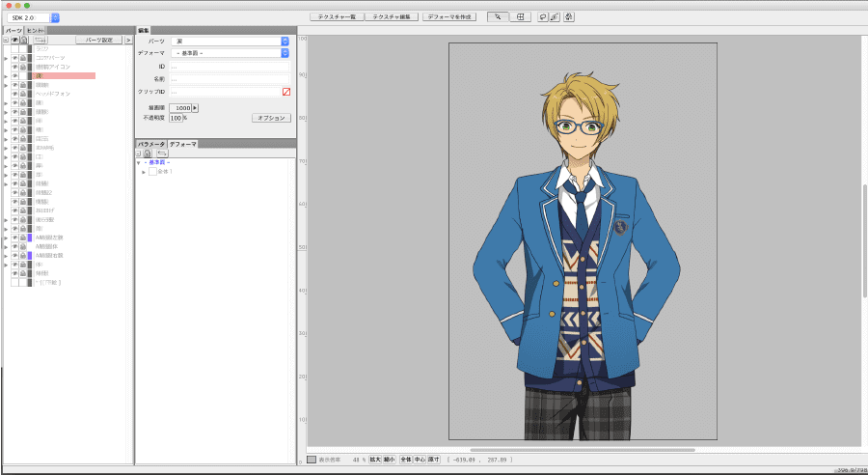Click the 名前 name input field
Viewport: 868px width, 475px height.
click(x=230, y=79)
